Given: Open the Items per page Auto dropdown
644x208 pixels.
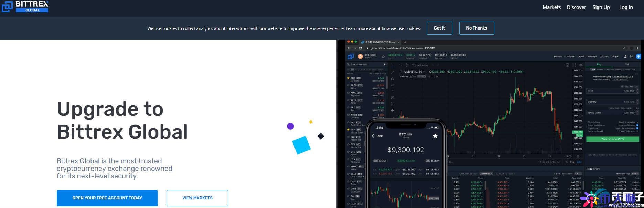Looking at the screenshot, I should pyautogui.click(x=635, y=174).
